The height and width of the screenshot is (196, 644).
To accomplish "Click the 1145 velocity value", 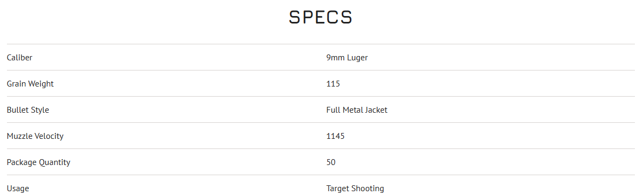I will pos(335,136).
